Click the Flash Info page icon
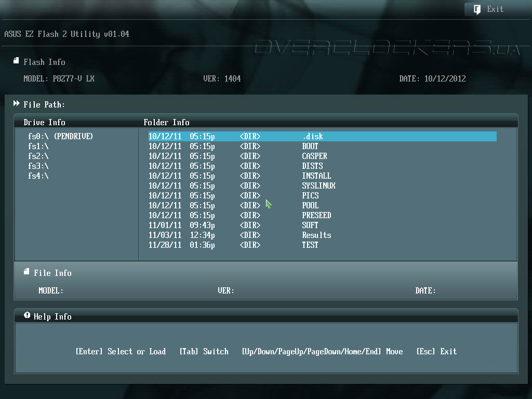Screen dimensions: 532x399 16,60
